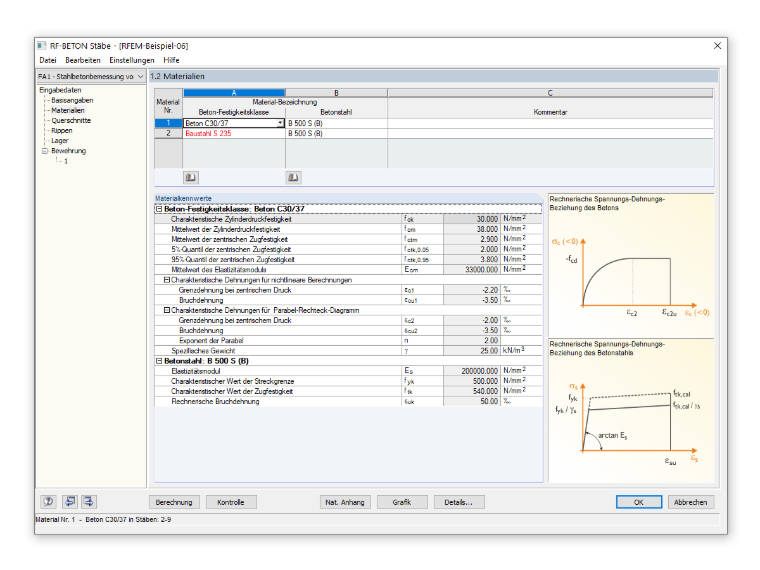Image resolution: width=760 pixels, height=570 pixels.
Task: Open concrete material library book icon
Action: pyautogui.click(x=190, y=177)
